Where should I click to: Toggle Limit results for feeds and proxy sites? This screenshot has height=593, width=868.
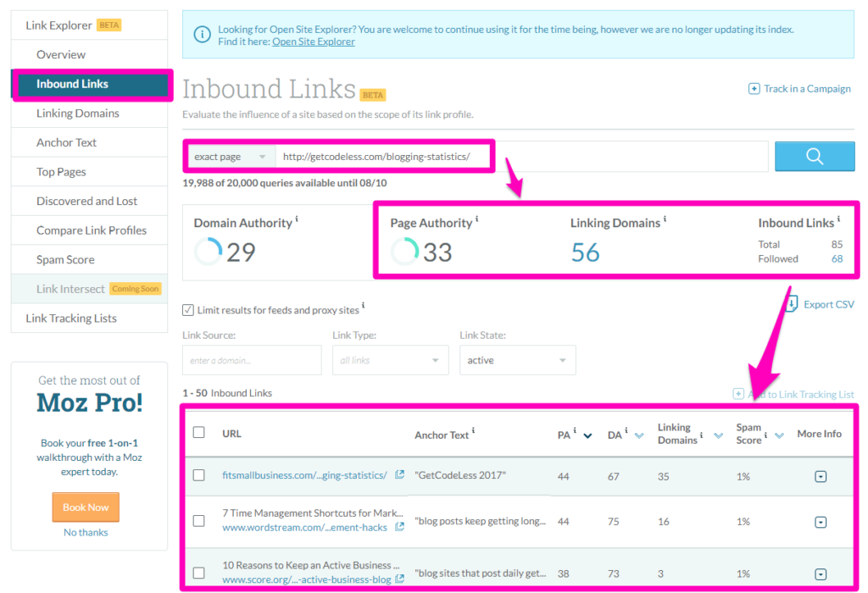point(188,310)
